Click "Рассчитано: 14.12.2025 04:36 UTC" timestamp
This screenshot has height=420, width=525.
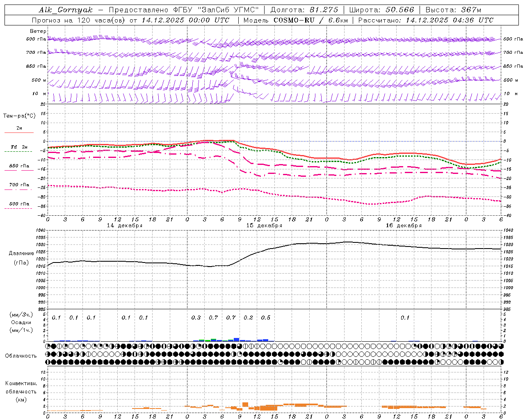426,20
